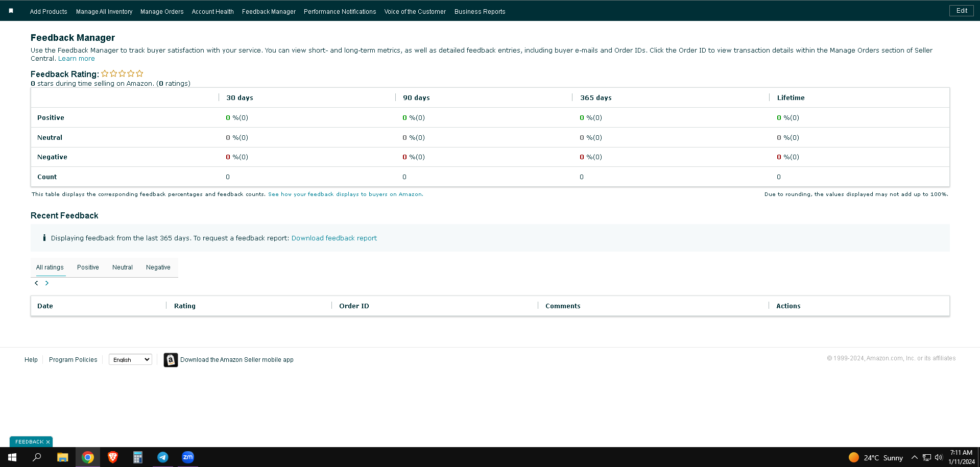The height and width of the screenshot is (467, 980).
Task: Click the Count row label
Action: [47, 177]
